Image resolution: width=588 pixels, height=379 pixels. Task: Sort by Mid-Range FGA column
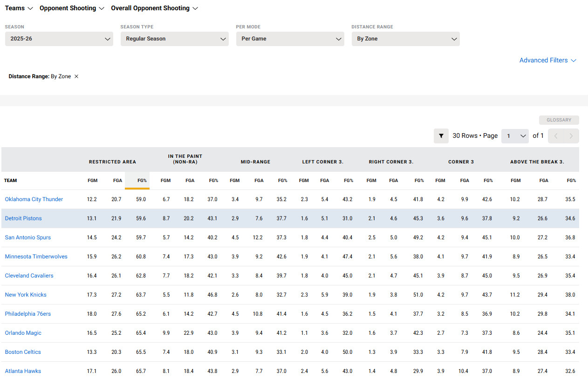tap(259, 181)
